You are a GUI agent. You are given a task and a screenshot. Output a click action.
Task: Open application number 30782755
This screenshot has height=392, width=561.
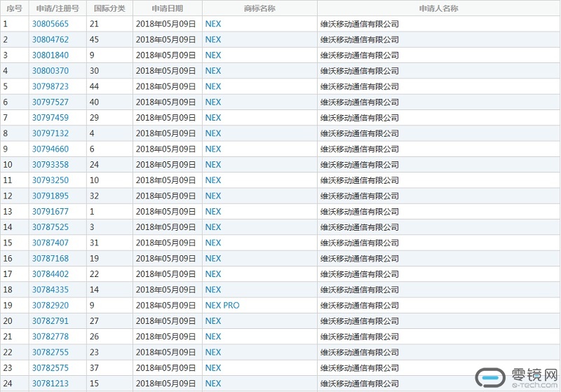[50, 352]
